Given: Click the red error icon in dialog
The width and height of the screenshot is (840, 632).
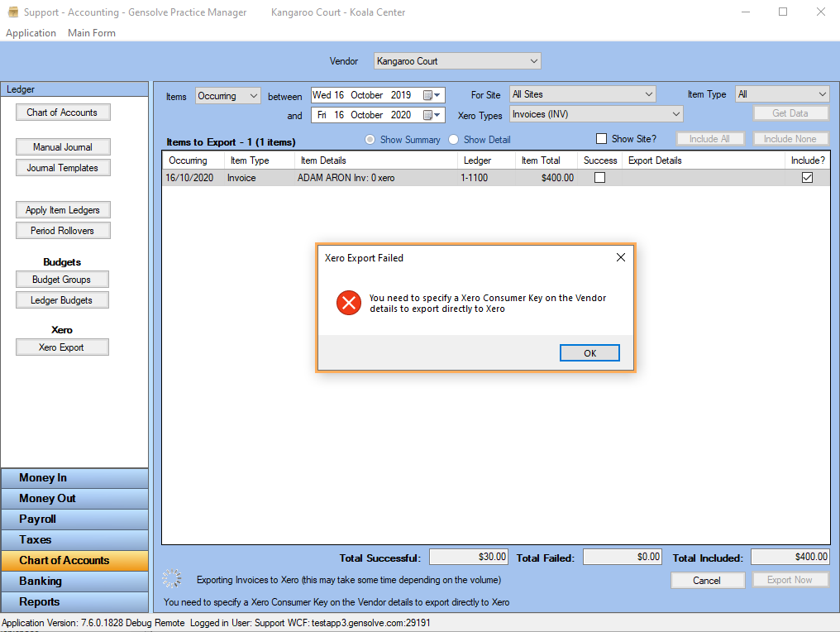Looking at the screenshot, I should click(349, 304).
